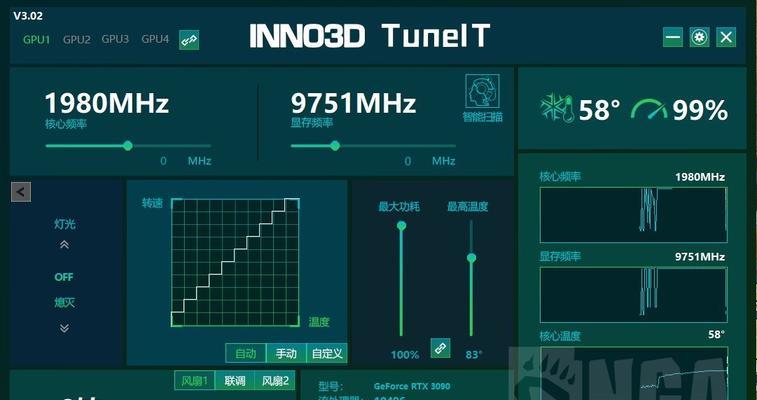Open settings gear in title bar
Screen dimensions: 757x400
pyautogui.click(x=699, y=37)
